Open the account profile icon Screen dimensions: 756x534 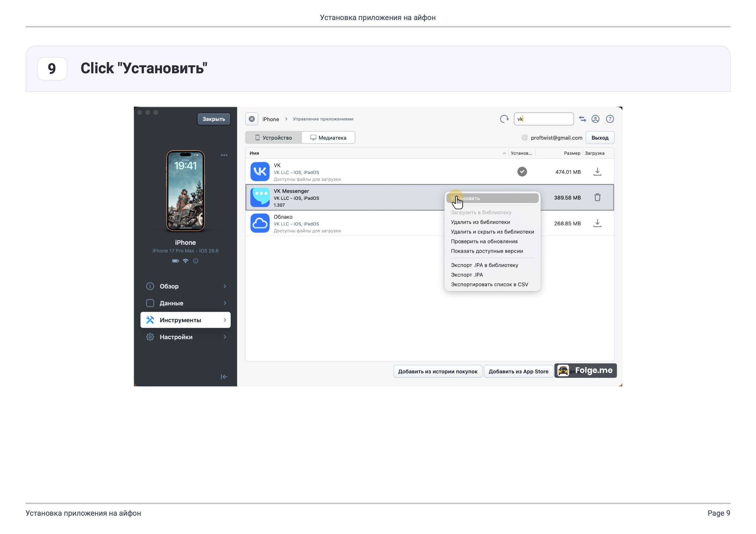(x=595, y=119)
